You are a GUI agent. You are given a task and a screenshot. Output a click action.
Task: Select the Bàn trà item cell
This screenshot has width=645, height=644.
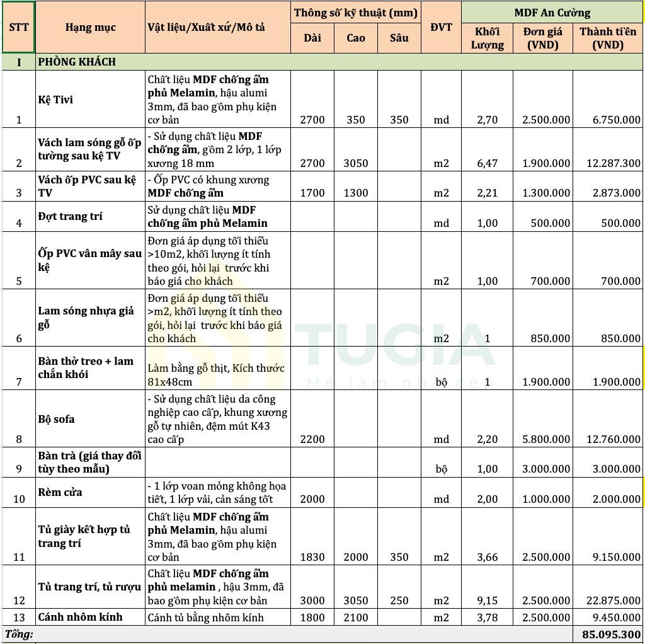pyautogui.click(x=90, y=462)
